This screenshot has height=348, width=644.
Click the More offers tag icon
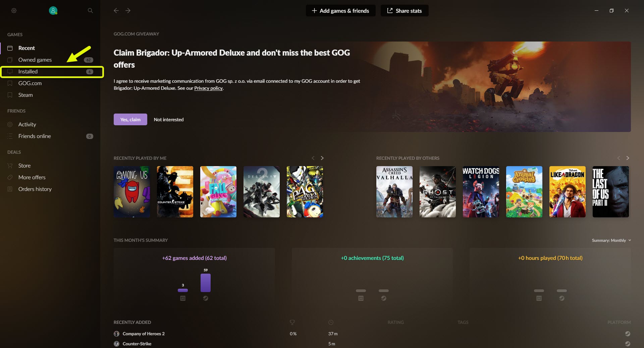(10, 177)
